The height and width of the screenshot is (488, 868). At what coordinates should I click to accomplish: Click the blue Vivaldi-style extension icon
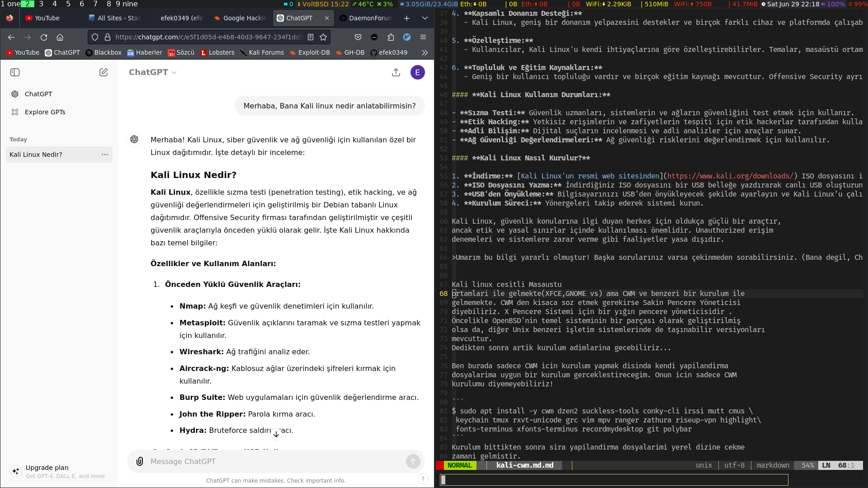point(407,37)
